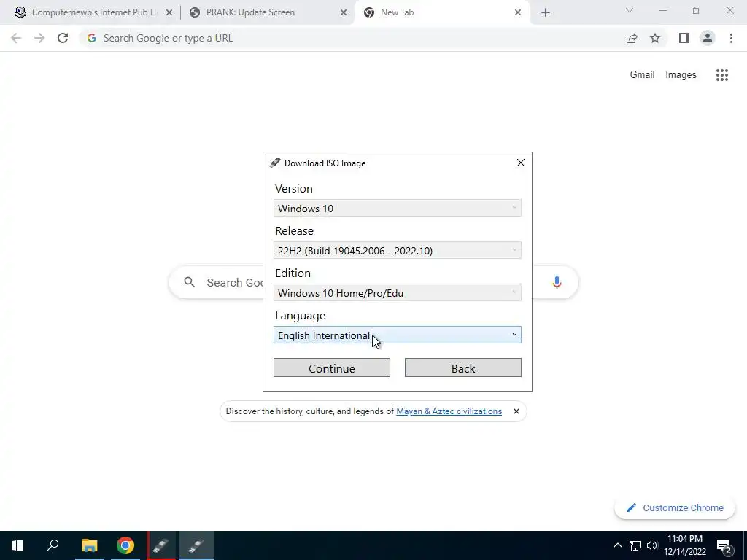Bookmark this tab with the star icon

coord(655,38)
